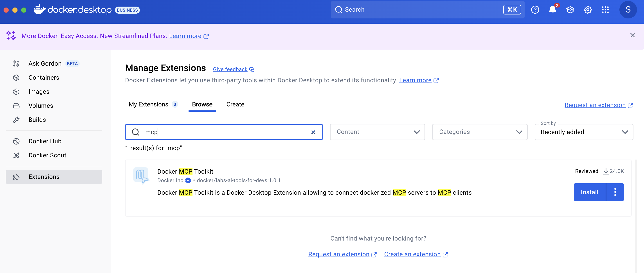Screen dimensions: 644x273
Task: Open the user account avatar S
Action: click(x=628, y=10)
